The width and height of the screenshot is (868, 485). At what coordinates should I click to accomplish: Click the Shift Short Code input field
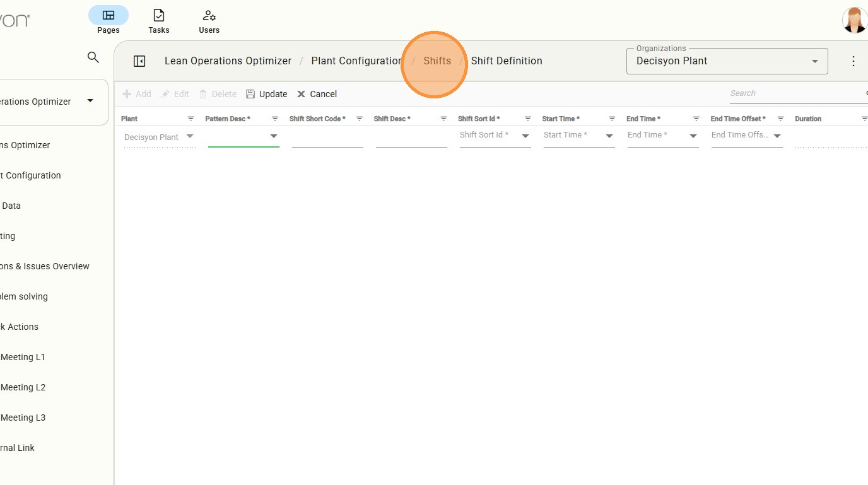pyautogui.click(x=327, y=137)
